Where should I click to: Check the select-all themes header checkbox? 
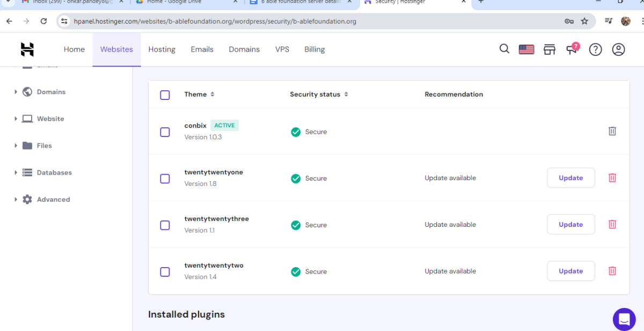coord(165,95)
